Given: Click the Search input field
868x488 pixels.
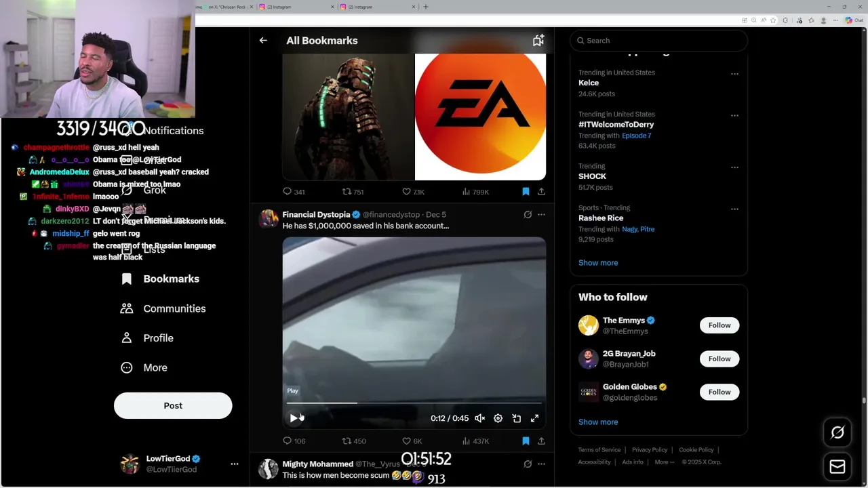Looking at the screenshot, I should click(658, 41).
